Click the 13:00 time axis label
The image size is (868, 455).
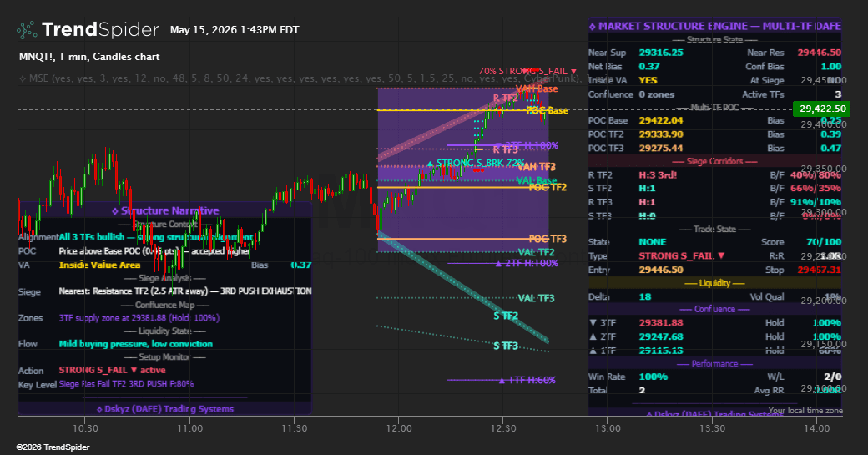click(608, 428)
